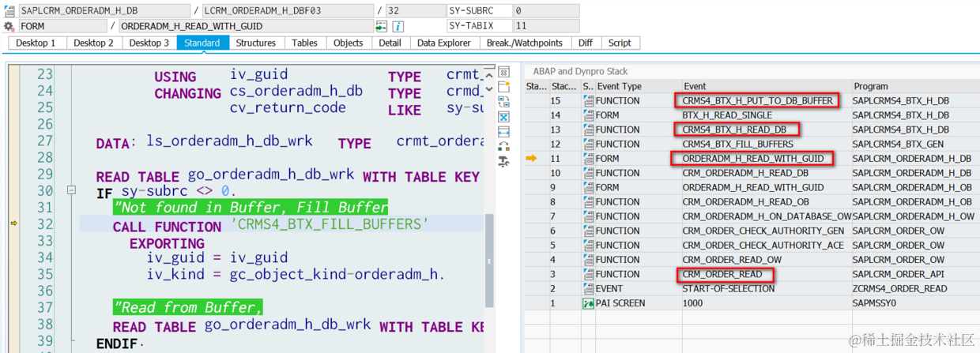Screen dimensions: 980x353
Task: Click the event icon in stack row 2
Action: 588,288
